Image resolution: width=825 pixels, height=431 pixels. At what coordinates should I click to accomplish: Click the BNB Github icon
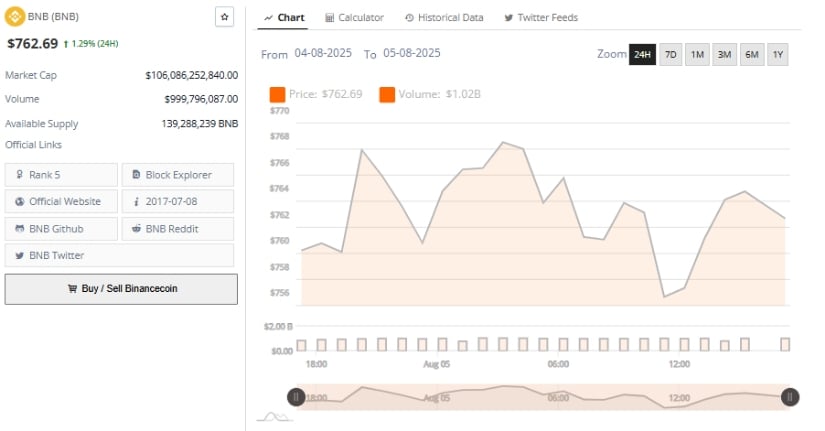20,228
